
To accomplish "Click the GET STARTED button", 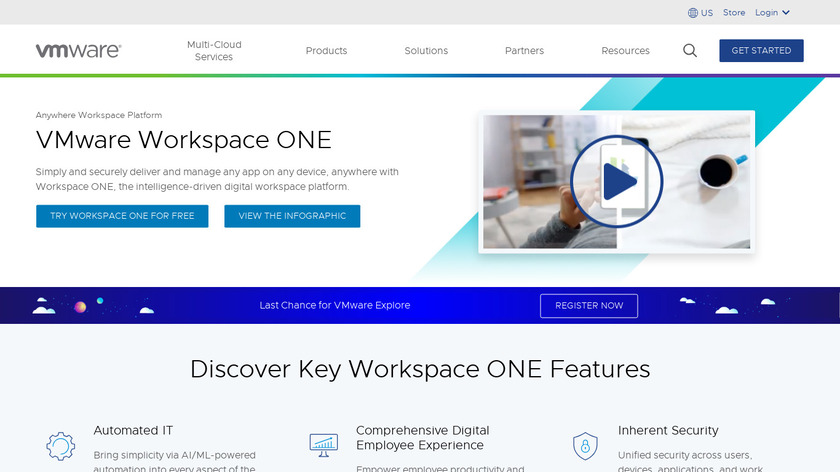I will tap(761, 50).
